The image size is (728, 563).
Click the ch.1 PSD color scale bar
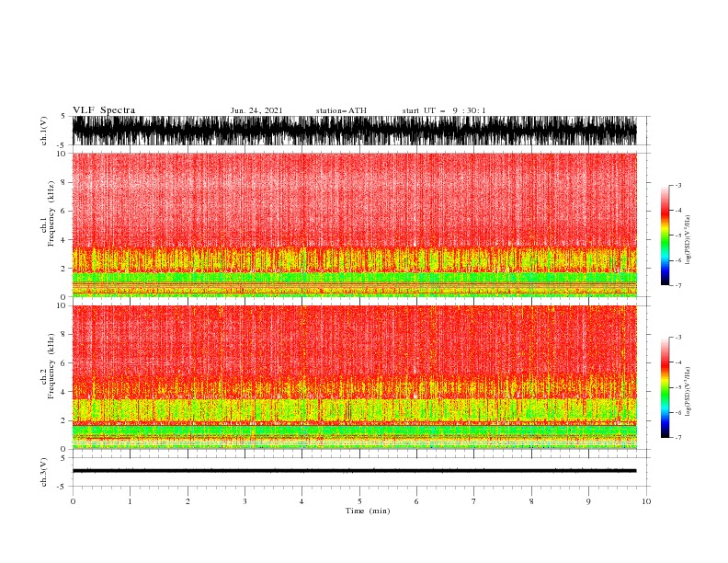[x=665, y=236]
